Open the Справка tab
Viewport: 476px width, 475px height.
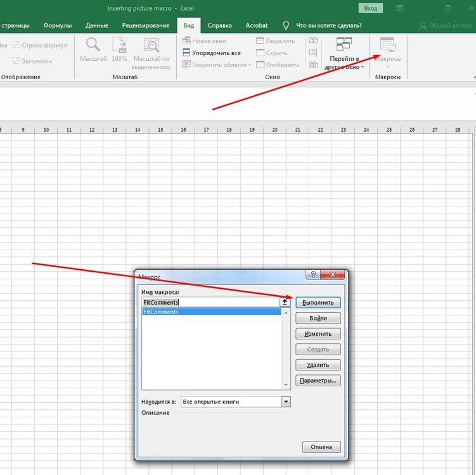coord(219,25)
